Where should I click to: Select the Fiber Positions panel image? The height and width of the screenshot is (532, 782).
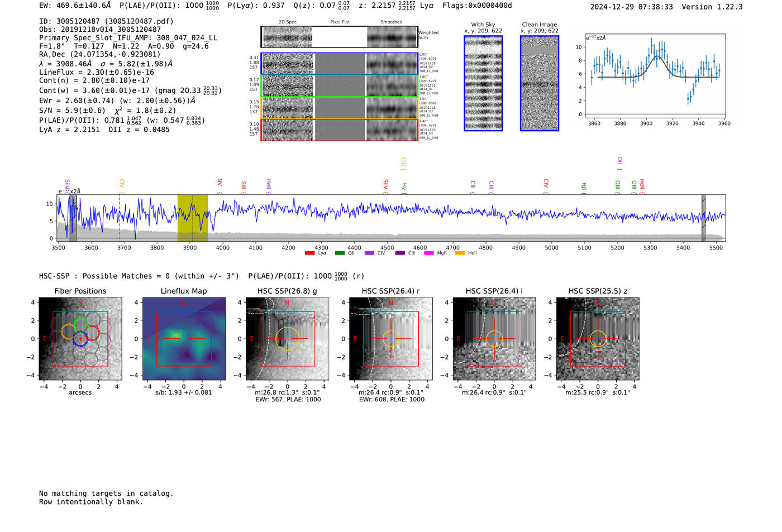(x=80, y=339)
